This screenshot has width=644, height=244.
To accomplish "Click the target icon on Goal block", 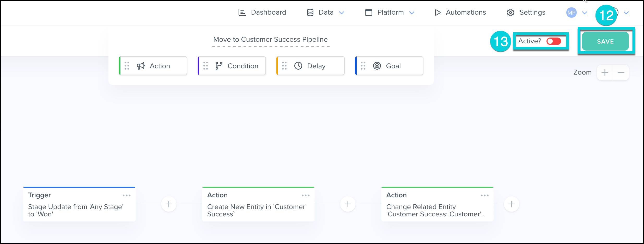I will pyautogui.click(x=377, y=66).
